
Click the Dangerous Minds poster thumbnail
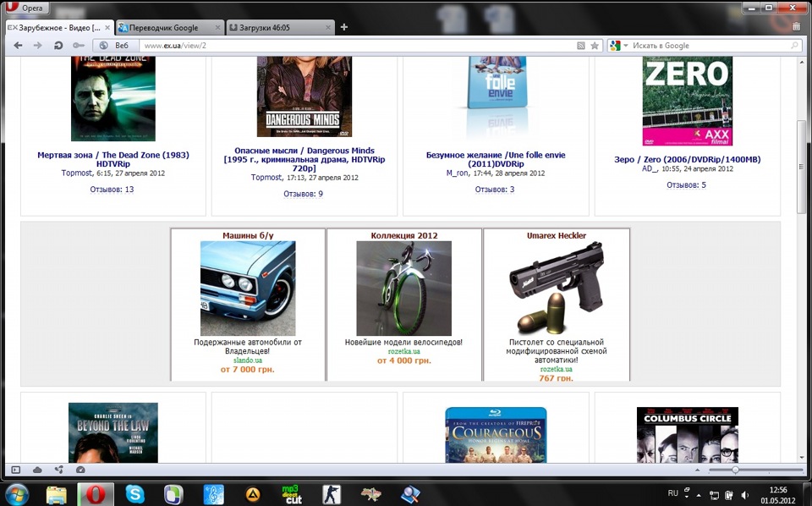(x=304, y=96)
